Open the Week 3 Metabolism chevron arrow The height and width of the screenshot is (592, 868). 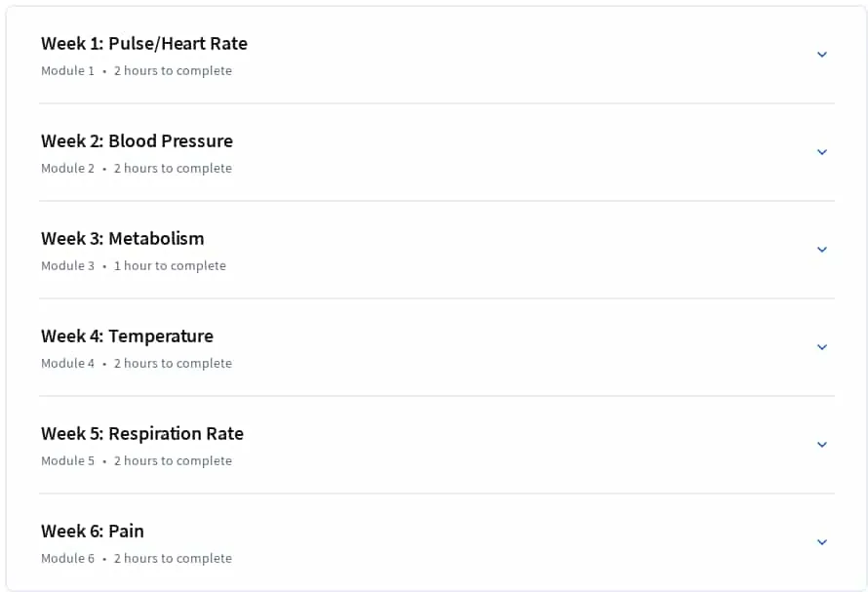[822, 250]
